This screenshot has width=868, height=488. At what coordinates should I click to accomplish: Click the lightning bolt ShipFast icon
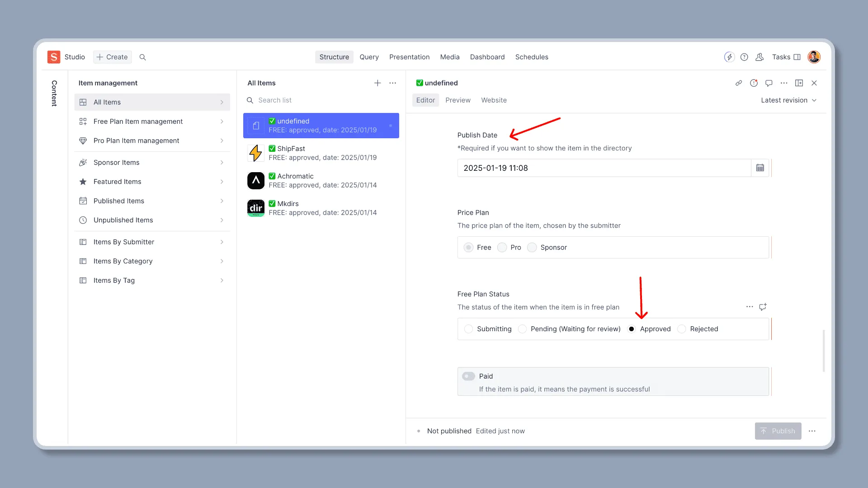click(x=256, y=153)
